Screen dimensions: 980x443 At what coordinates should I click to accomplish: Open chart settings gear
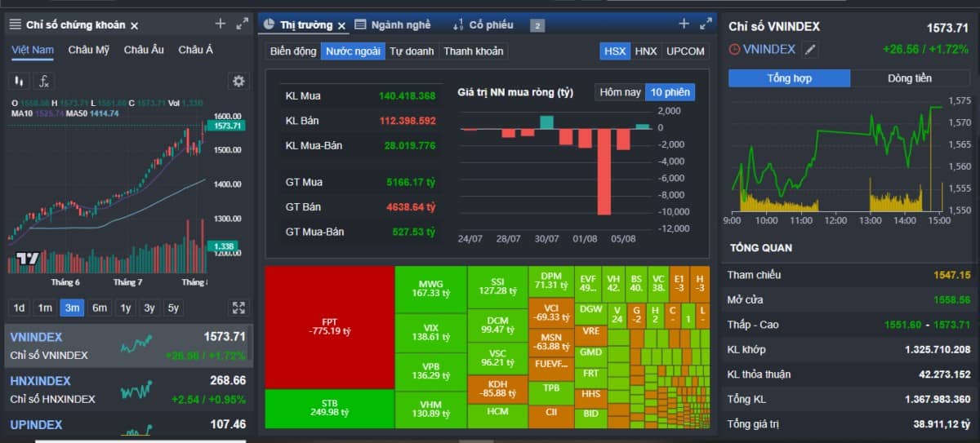coord(238,81)
